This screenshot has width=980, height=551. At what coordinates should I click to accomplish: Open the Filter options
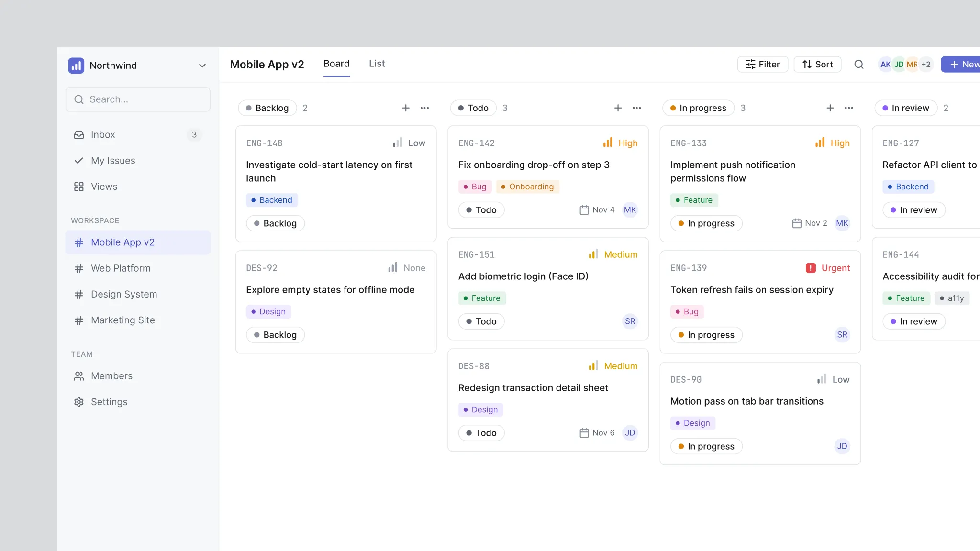[x=763, y=65]
